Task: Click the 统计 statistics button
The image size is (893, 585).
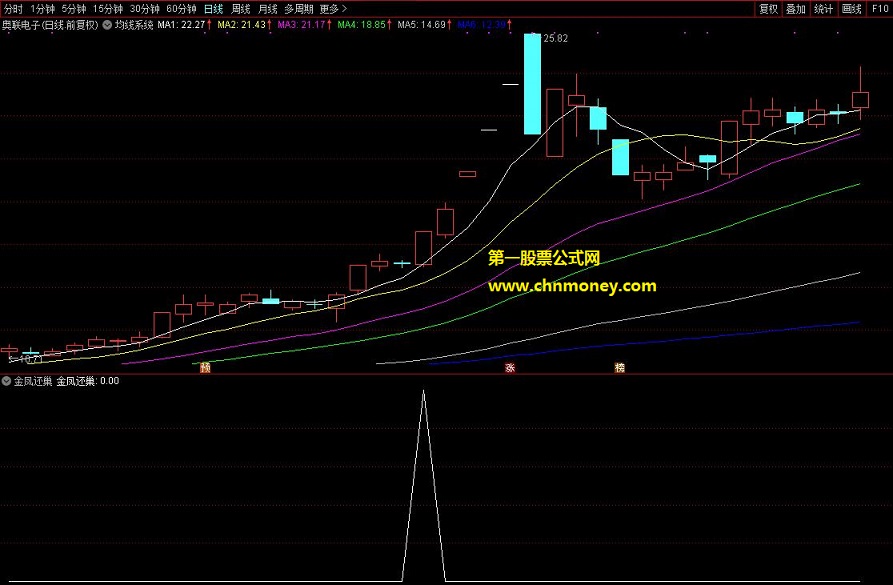Action: (824, 9)
